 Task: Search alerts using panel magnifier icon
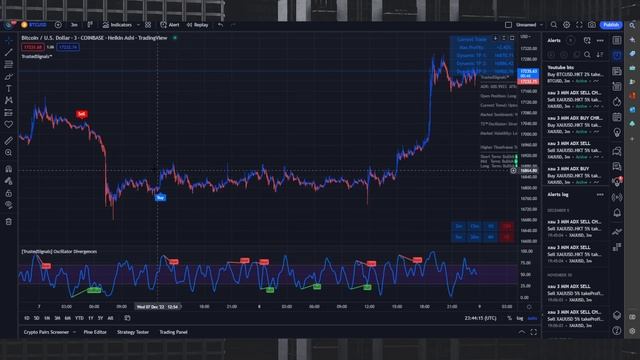click(x=587, y=55)
